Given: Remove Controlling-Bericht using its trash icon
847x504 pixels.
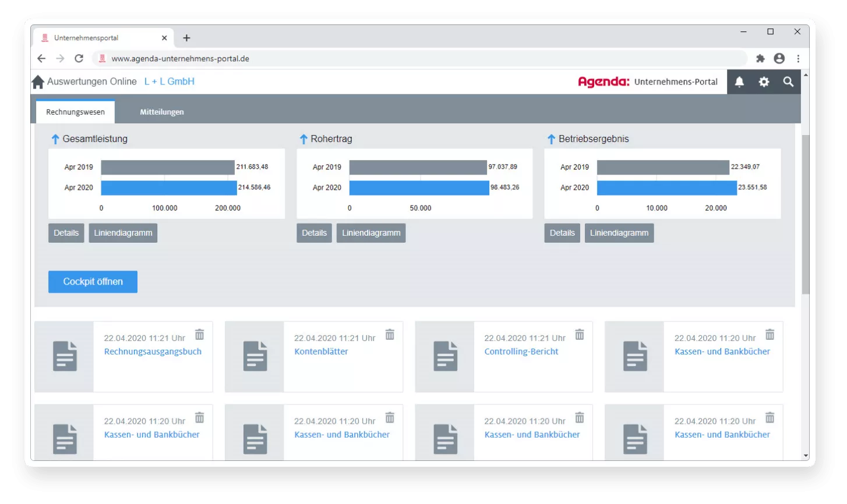Looking at the screenshot, I should tap(580, 335).
